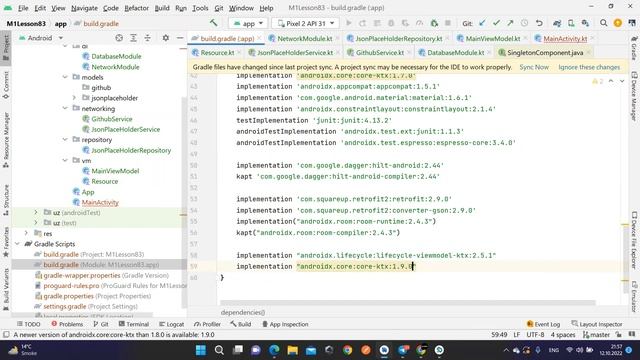Open Project panel gear settings
Viewport: 640px width, 360px height.
click(x=165, y=38)
